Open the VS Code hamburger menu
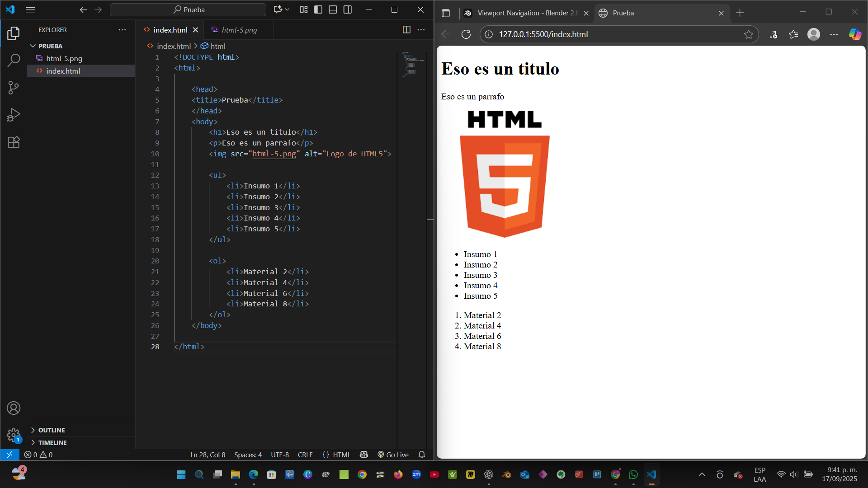The height and width of the screenshot is (488, 868). [30, 9]
